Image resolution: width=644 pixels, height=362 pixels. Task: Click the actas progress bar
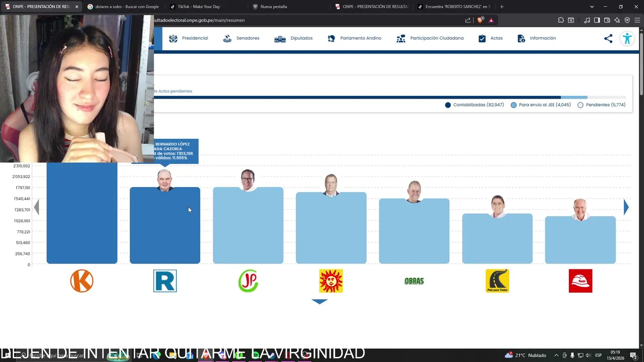(390, 98)
